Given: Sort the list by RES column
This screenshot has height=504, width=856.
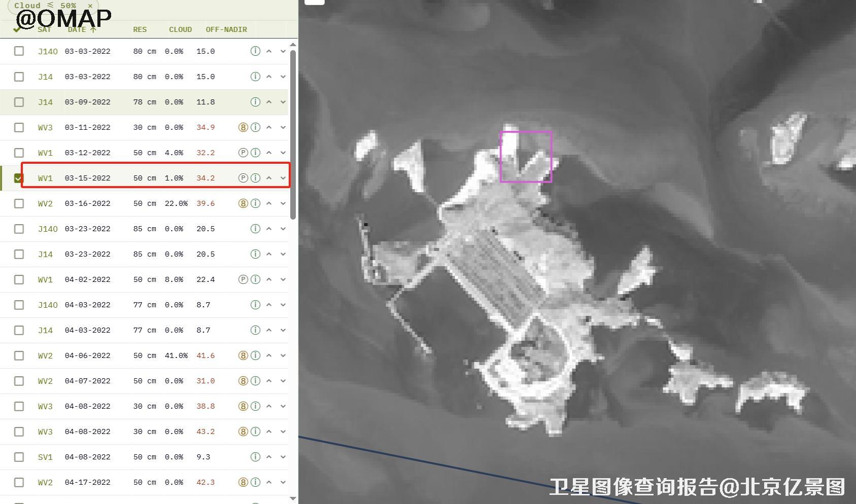Looking at the screenshot, I should pyautogui.click(x=140, y=30).
